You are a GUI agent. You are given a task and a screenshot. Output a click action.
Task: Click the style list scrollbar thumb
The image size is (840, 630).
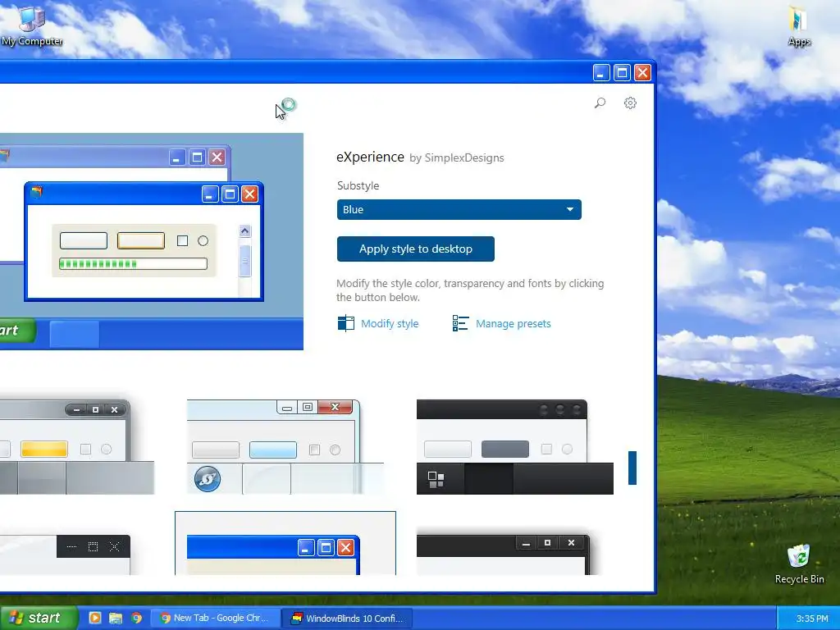coord(632,468)
